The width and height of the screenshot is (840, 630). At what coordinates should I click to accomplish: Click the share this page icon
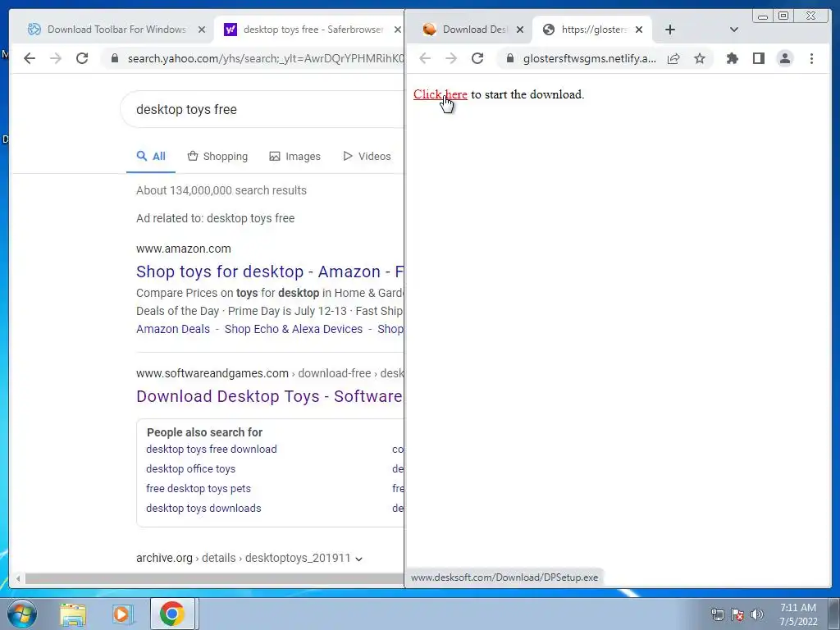coord(673,58)
